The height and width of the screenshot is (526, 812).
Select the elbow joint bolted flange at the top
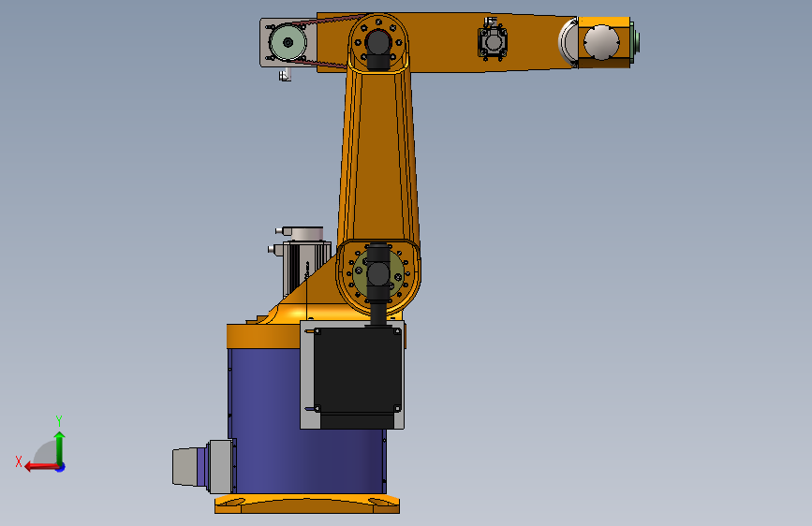coord(378,42)
